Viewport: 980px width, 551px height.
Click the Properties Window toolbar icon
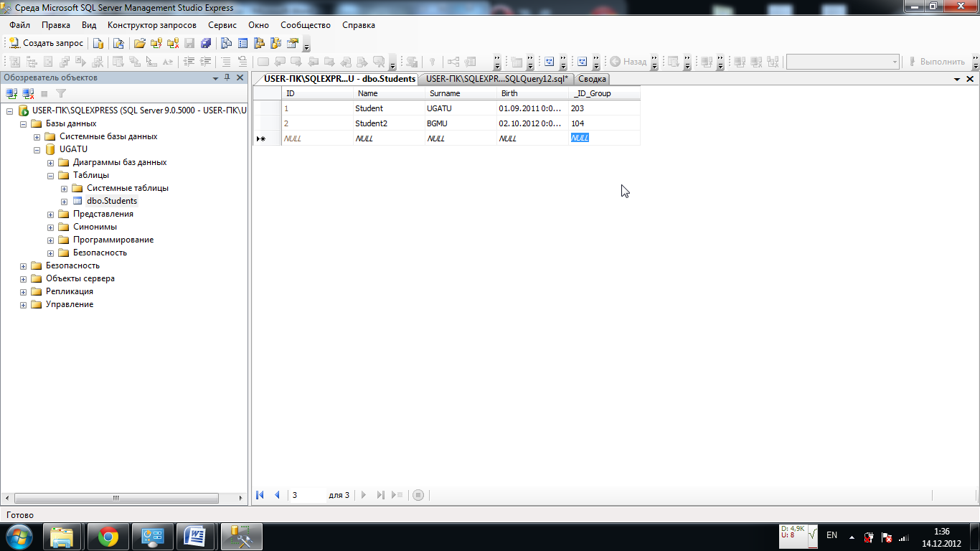pyautogui.click(x=292, y=43)
